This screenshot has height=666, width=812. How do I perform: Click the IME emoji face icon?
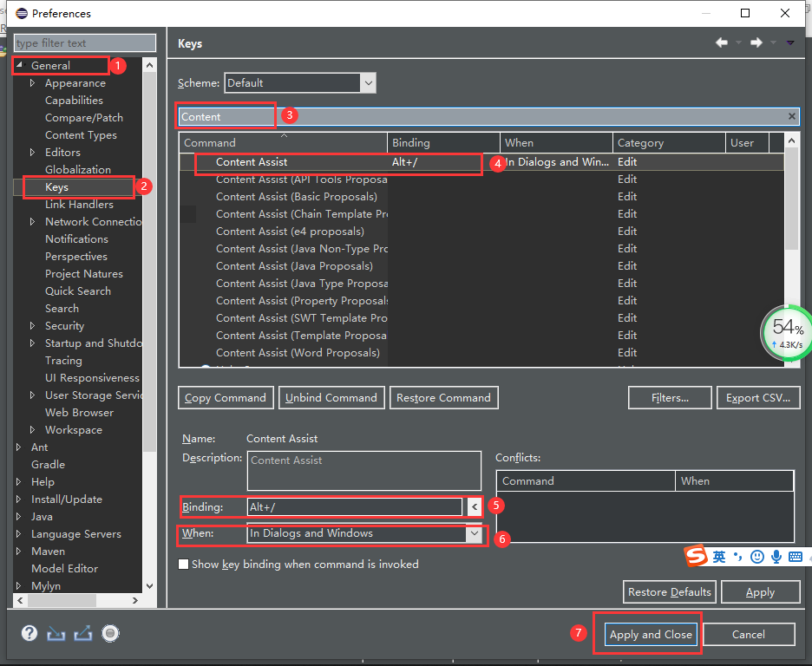click(x=757, y=557)
